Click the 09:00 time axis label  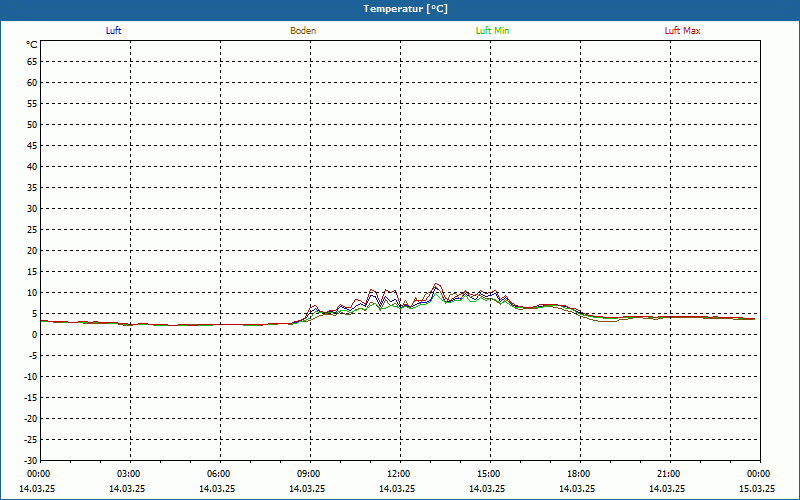coord(309,474)
